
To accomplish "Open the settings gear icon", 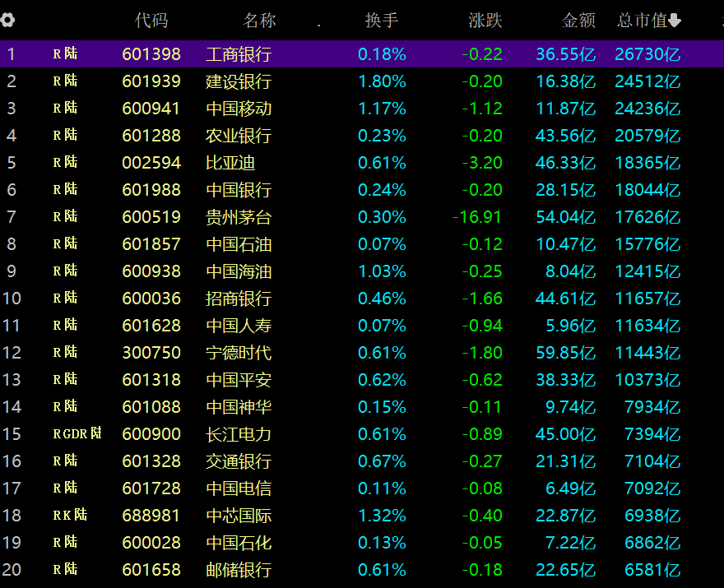I will tap(7, 21).
